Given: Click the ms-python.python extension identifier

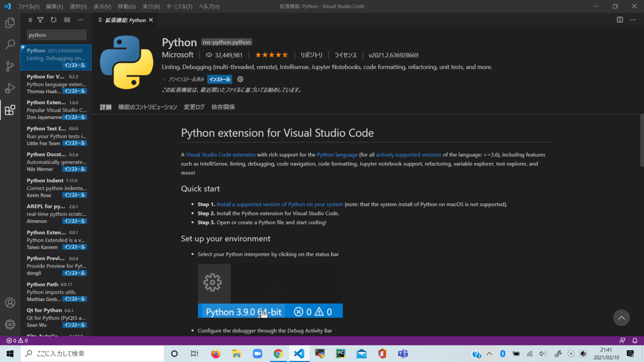Looking at the screenshot, I should click(226, 42).
